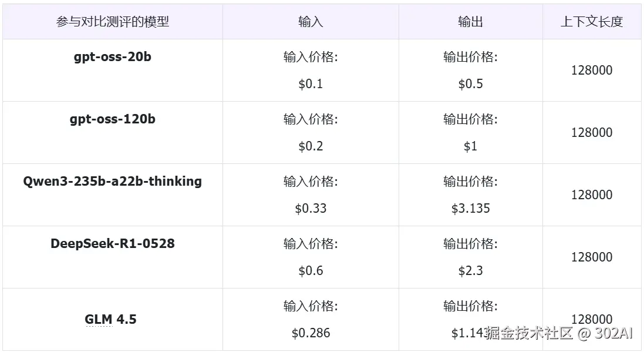
Task: Click the $0.286 input price value
Action: click(311, 333)
